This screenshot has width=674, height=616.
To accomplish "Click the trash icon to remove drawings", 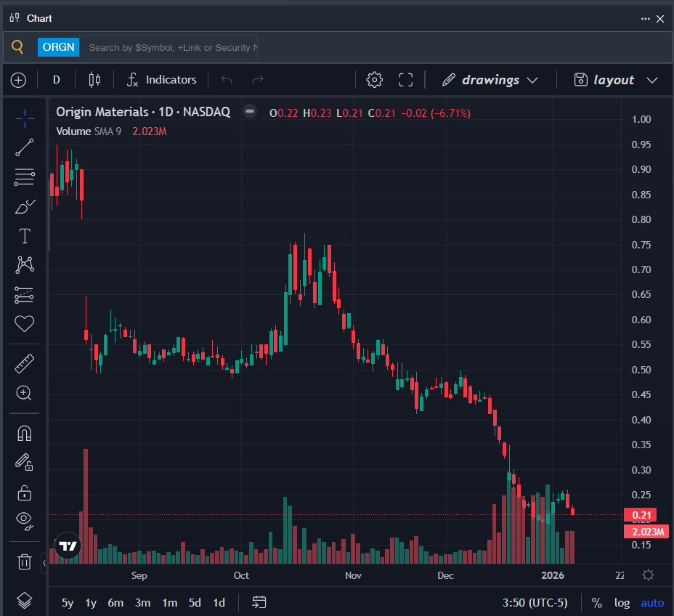I will click(25, 562).
